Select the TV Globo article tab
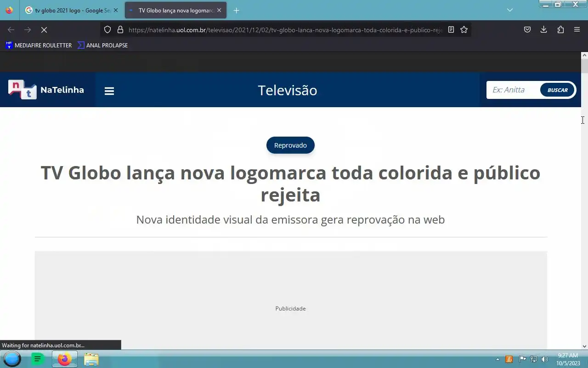Image resolution: width=588 pixels, height=368 pixels. pos(175,10)
